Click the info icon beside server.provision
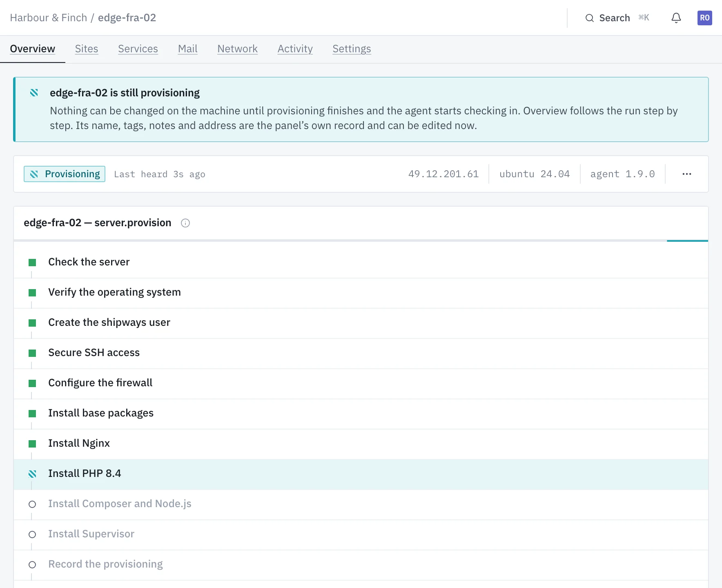The height and width of the screenshot is (588, 722). pyautogui.click(x=185, y=223)
